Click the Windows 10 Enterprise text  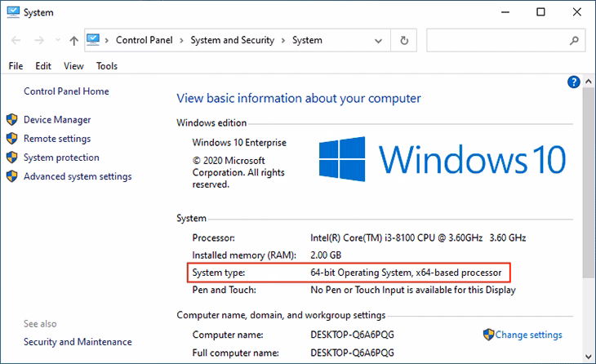(x=239, y=143)
